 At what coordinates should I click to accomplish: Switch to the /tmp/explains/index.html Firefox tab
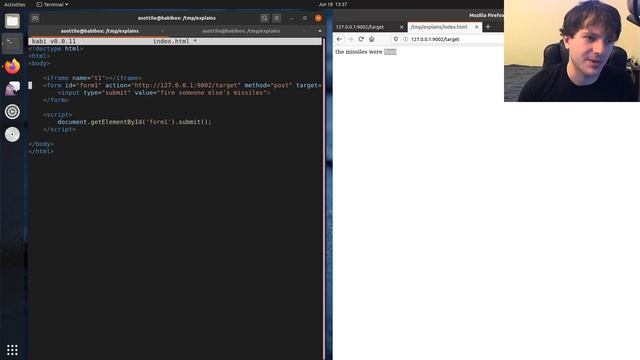coord(439,27)
